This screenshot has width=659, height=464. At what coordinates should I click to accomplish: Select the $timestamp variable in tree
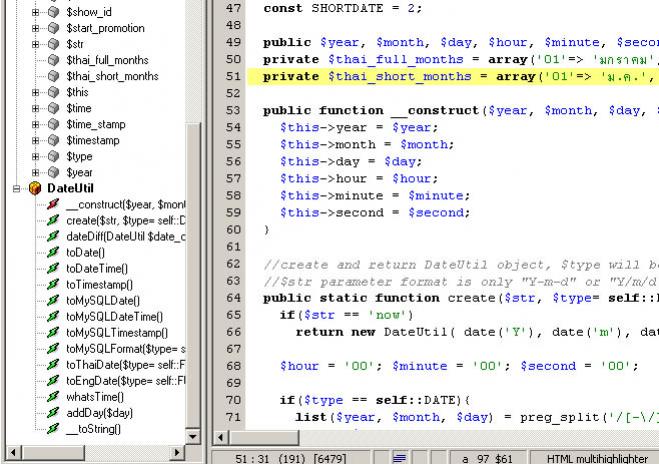93,140
